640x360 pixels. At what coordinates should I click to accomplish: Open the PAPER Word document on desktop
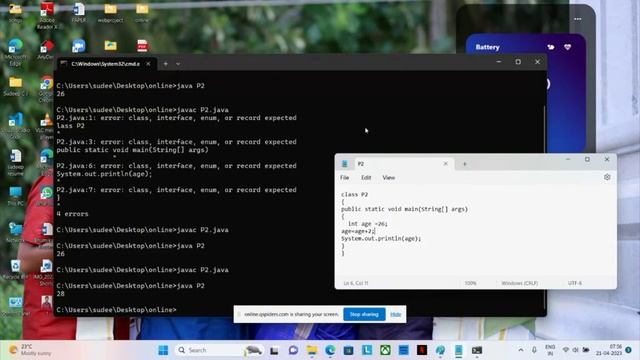tap(78, 12)
